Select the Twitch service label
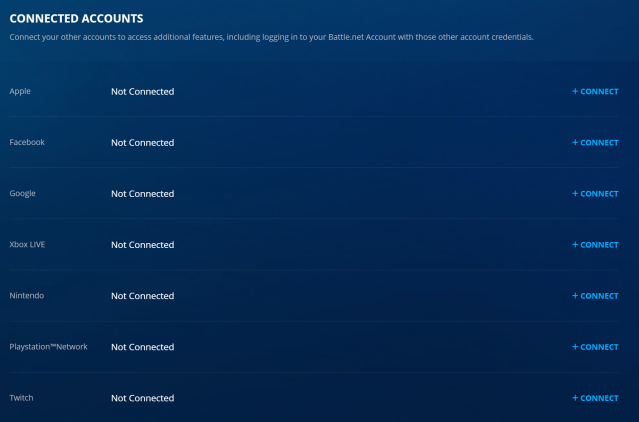Image resolution: width=639 pixels, height=422 pixels. [21, 398]
